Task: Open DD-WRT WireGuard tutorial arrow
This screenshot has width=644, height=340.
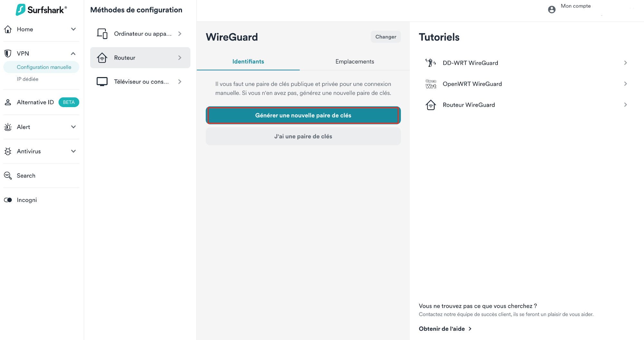Action: pyautogui.click(x=626, y=63)
